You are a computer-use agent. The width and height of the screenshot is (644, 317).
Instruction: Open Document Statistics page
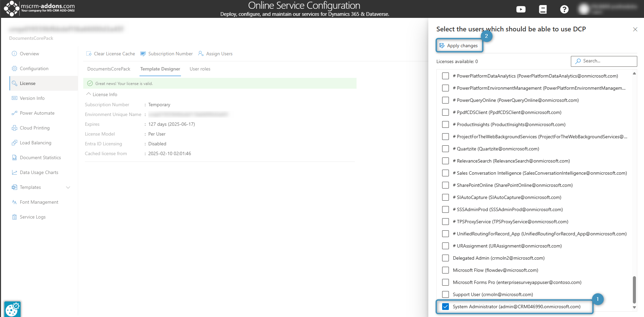click(44, 157)
